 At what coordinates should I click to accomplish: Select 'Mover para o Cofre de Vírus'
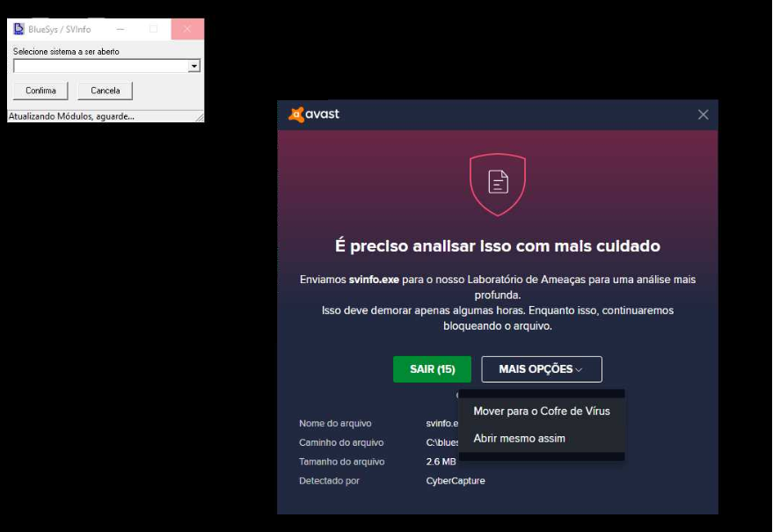coord(542,412)
